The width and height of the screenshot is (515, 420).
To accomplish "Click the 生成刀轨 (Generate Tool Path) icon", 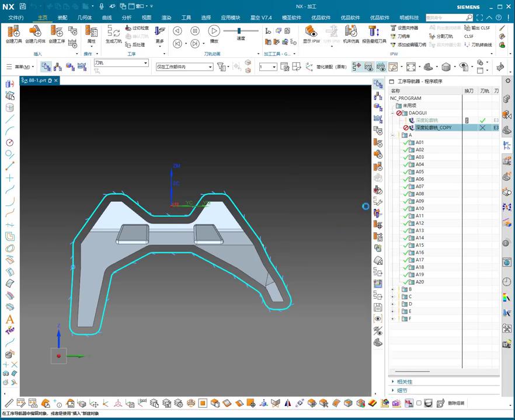I will coord(114,33).
